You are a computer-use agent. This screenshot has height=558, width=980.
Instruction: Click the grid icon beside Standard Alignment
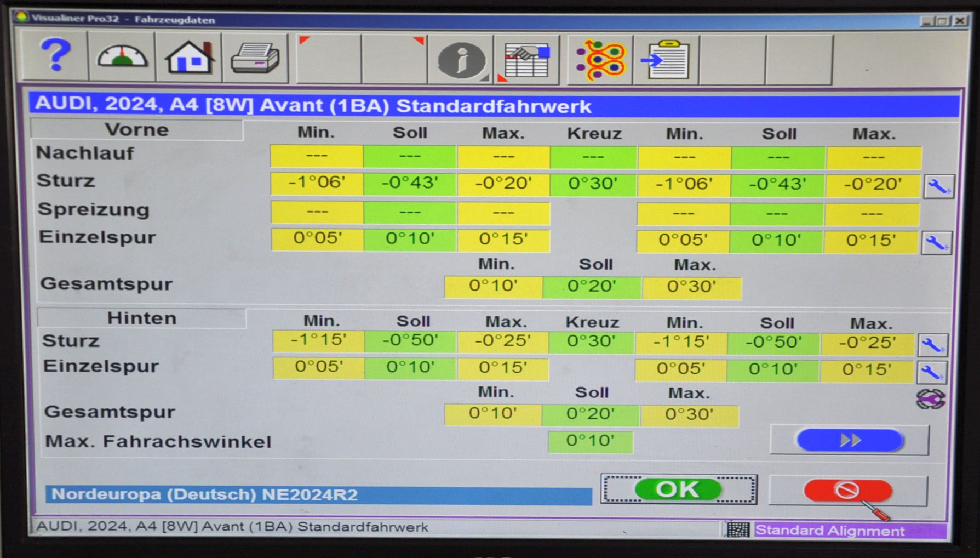coord(738,529)
